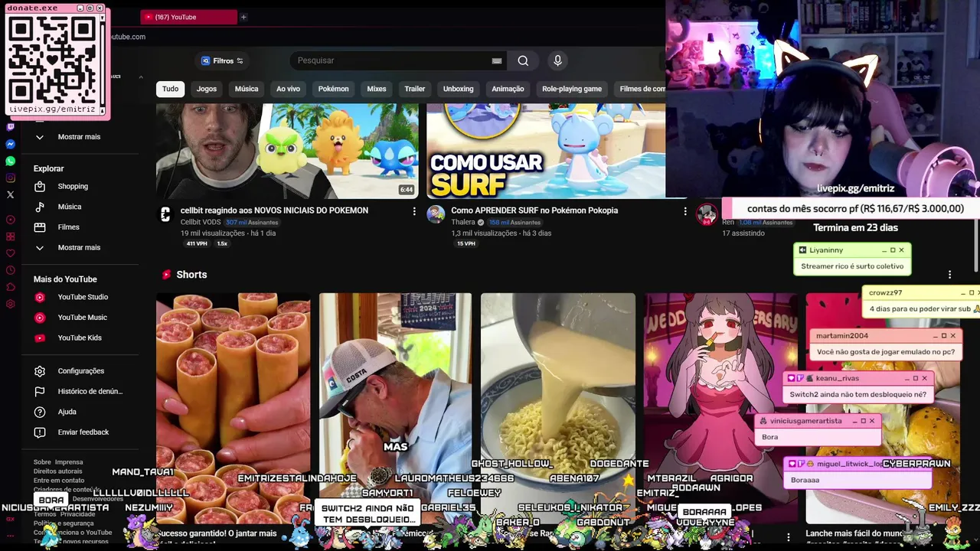Open the on-screen keyboard icon in search box
Image resolution: width=980 pixels, height=551 pixels.
[497, 60]
